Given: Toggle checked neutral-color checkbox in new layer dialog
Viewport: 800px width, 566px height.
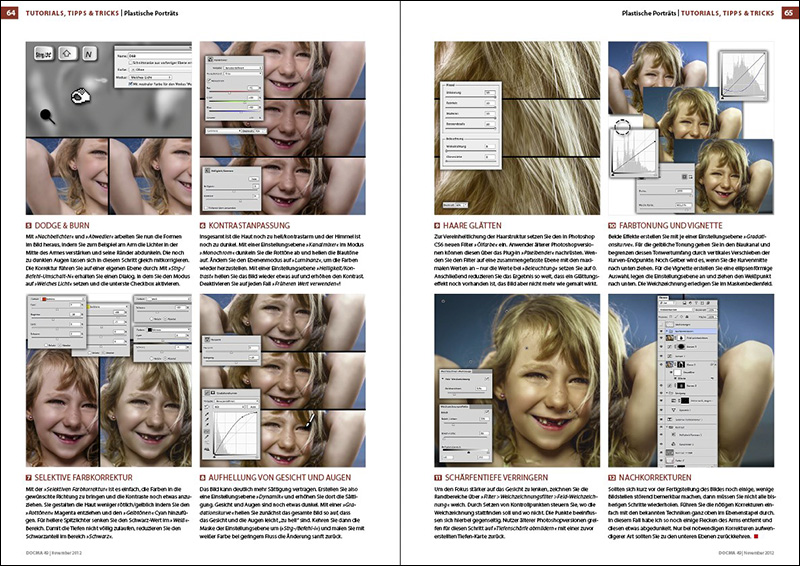Looking at the screenshot, I should (130, 84).
